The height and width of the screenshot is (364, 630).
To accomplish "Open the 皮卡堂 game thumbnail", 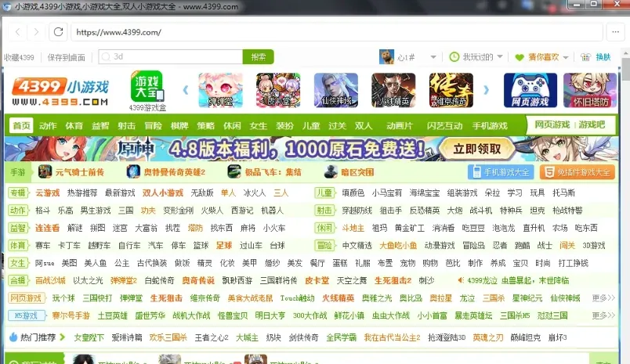I will (x=278, y=90).
